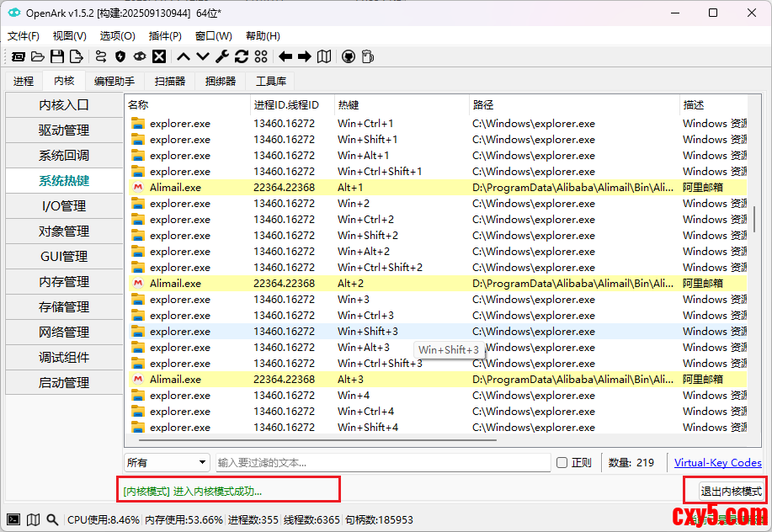Click the left arrow back icon
This screenshot has height=532, width=772.
pyautogui.click(x=285, y=56)
